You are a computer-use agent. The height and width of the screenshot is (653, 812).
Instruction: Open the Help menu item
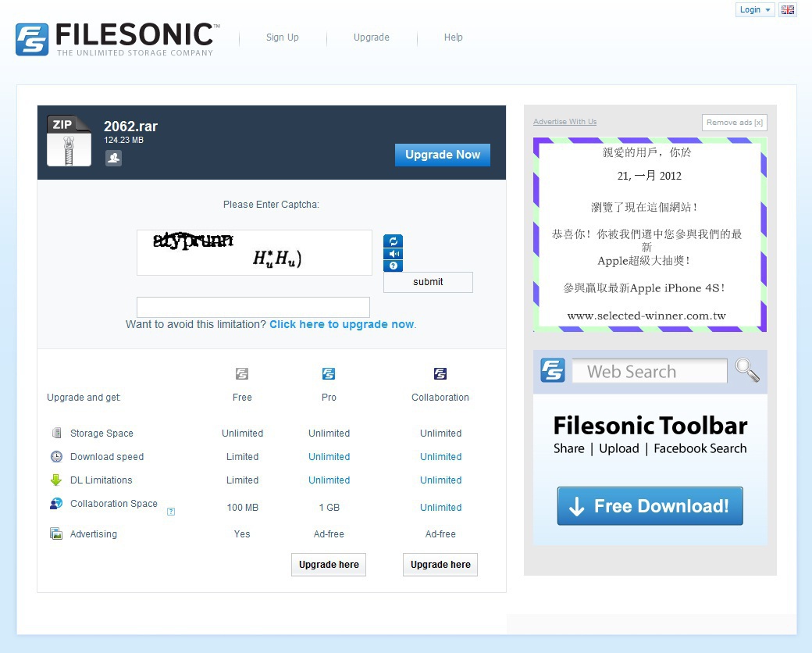coord(453,37)
